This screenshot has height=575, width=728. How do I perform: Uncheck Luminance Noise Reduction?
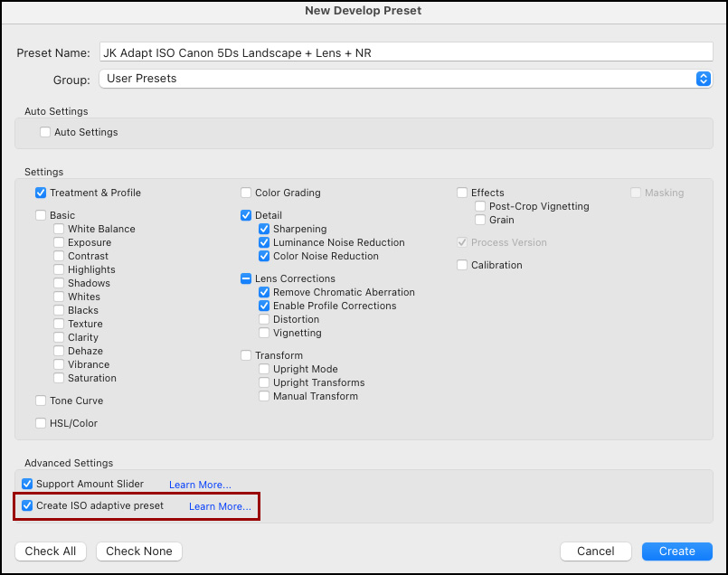pos(264,242)
